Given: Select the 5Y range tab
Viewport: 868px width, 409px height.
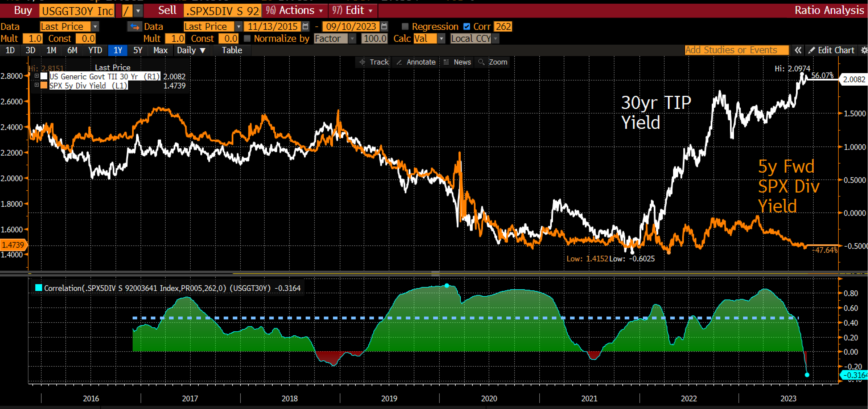Looking at the screenshot, I should click(138, 50).
